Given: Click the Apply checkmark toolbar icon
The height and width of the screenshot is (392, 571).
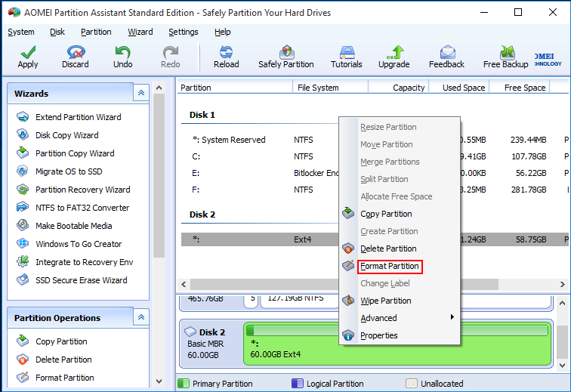Looking at the screenshot, I should [x=28, y=52].
